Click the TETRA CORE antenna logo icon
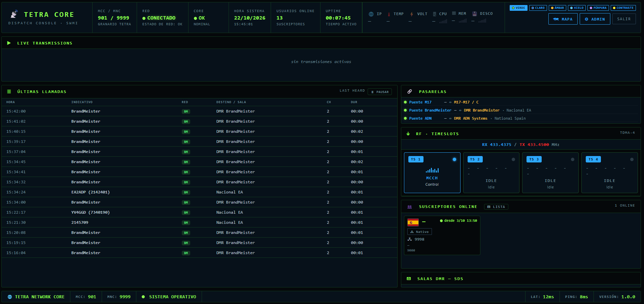Image resolution: width=644 pixels, height=304 pixels. (14, 14)
